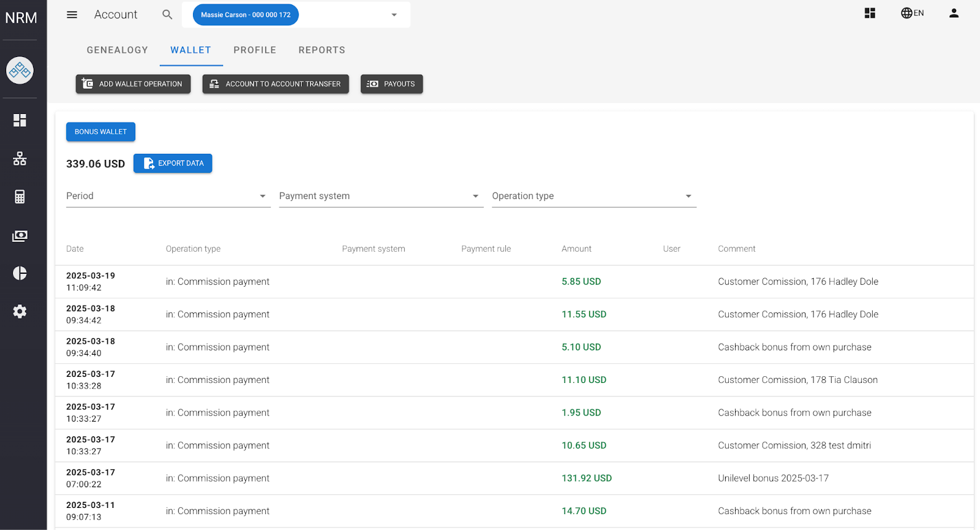Open the payments cash icon in sidebar
This screenshot has height=530, width=980.
(20, 236)
